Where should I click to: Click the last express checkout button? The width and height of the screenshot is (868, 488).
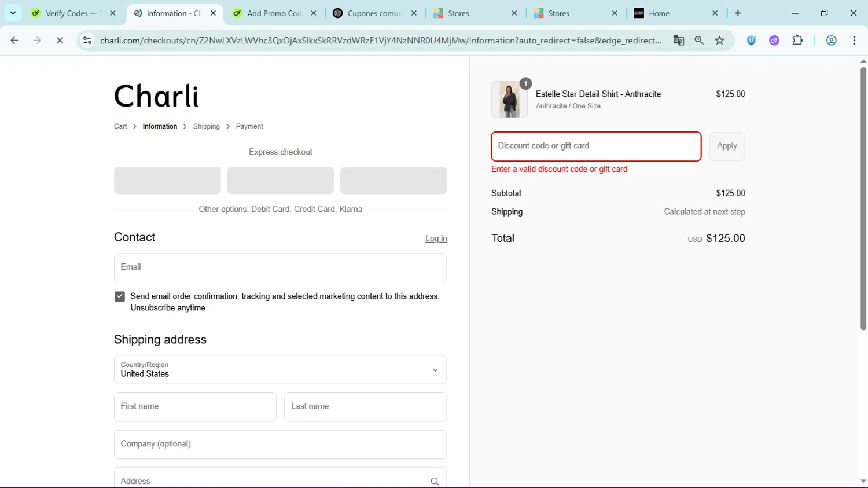point(393,180)
